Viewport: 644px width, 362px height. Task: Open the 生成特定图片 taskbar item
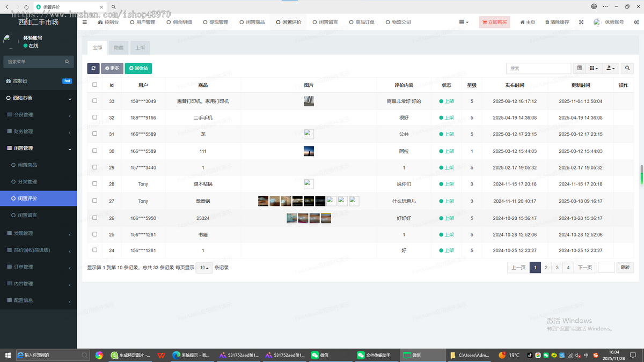[131, 355]
